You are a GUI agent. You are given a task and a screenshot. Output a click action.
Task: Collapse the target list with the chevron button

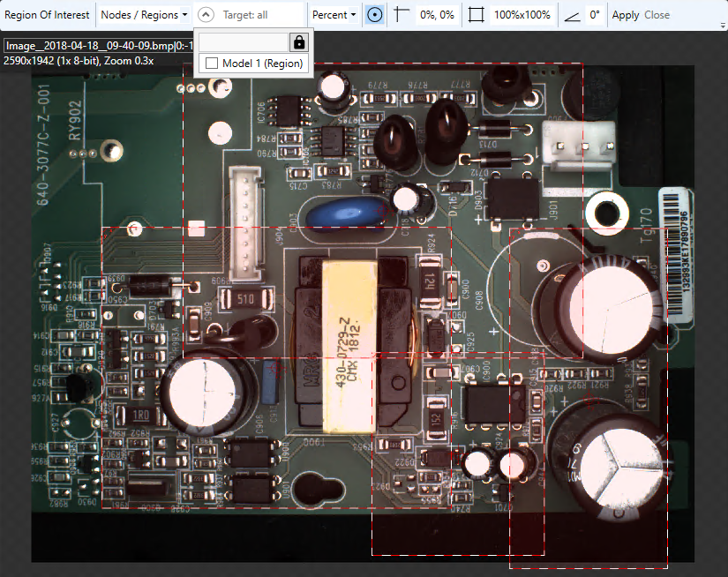point(206,15)
